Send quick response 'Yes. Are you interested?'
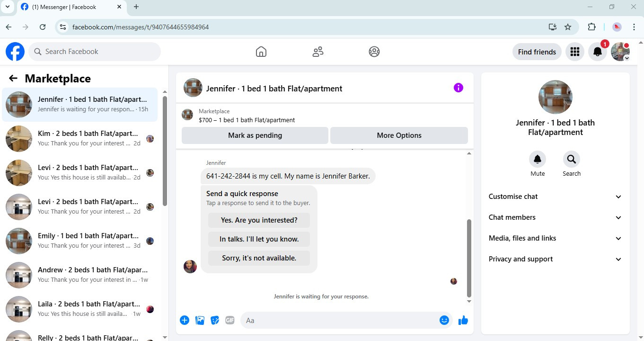 point(259,220)
